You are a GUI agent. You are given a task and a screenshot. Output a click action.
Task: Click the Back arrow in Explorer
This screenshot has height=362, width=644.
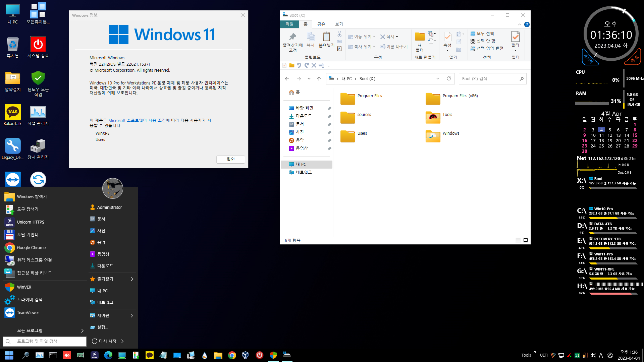(287, 79)
